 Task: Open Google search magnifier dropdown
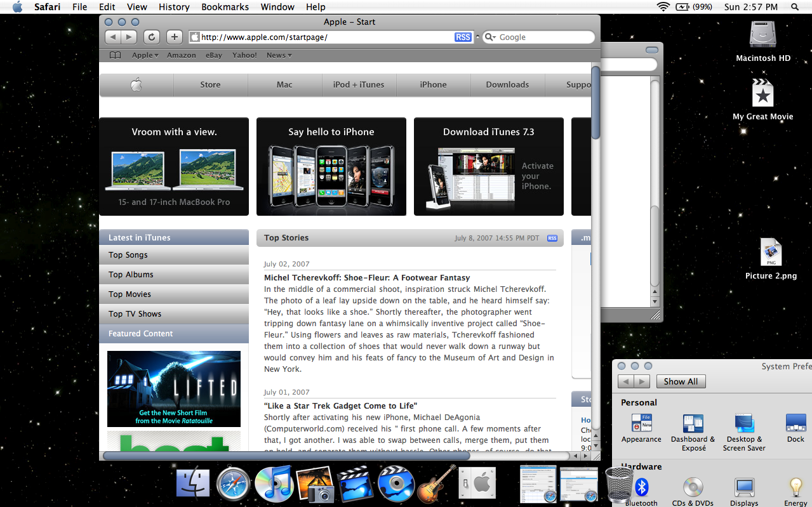(x=490, y=37)
